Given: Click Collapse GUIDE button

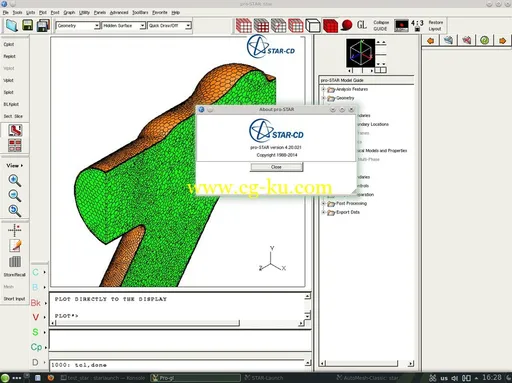Looking at the screenshot, I should pyautogui.click(x=381, y=25).
